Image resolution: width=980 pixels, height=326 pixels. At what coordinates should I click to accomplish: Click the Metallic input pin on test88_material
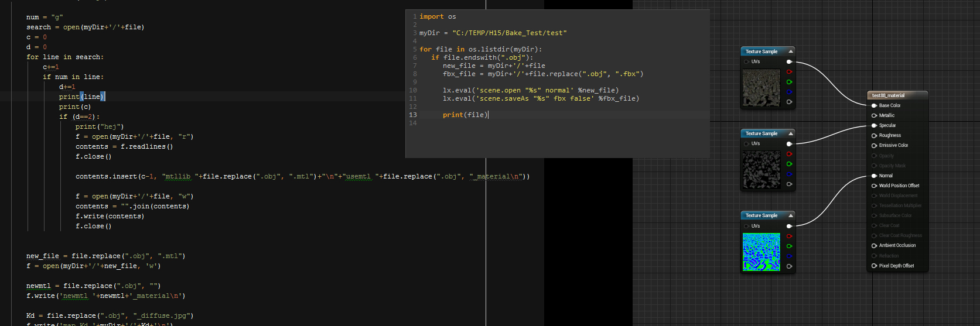click(x=875, y=115)
